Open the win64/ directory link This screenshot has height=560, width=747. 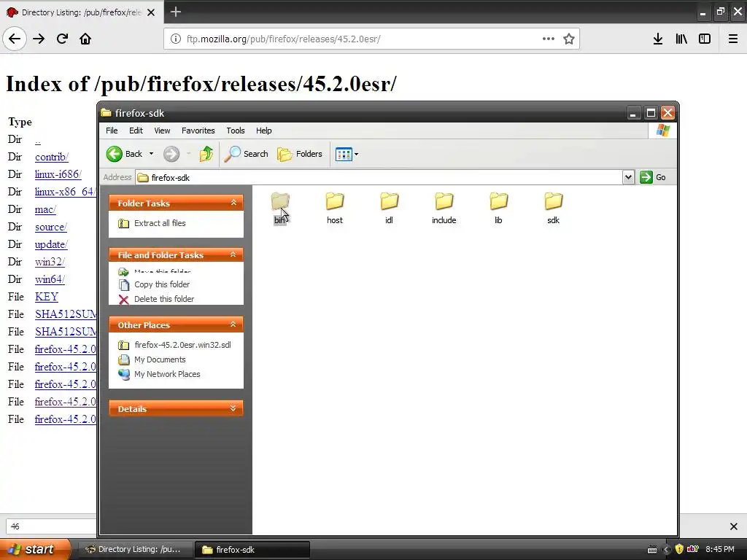tap(50, 279)
